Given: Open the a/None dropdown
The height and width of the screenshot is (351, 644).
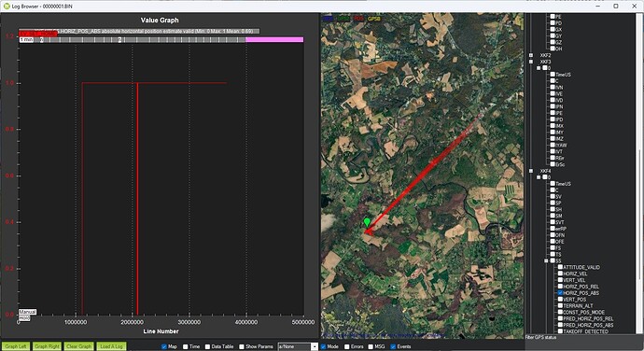Looking at the screenshot, I should (298, 346).
